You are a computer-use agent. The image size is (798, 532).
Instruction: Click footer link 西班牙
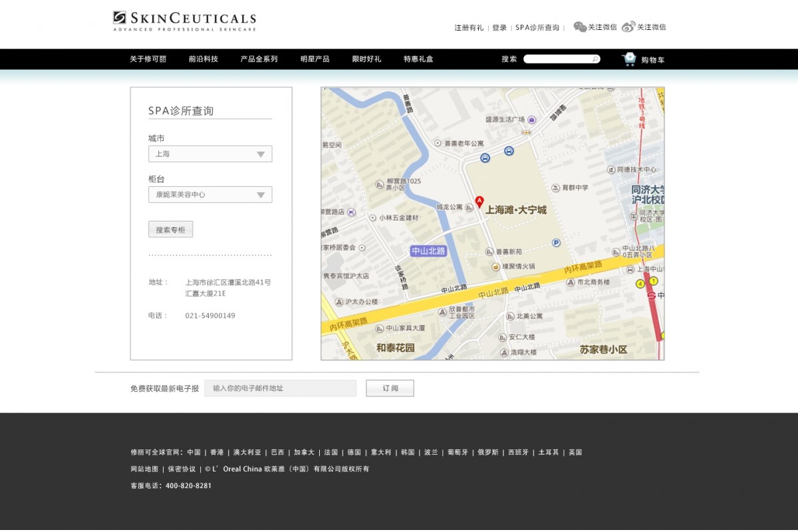click(519, 452)
